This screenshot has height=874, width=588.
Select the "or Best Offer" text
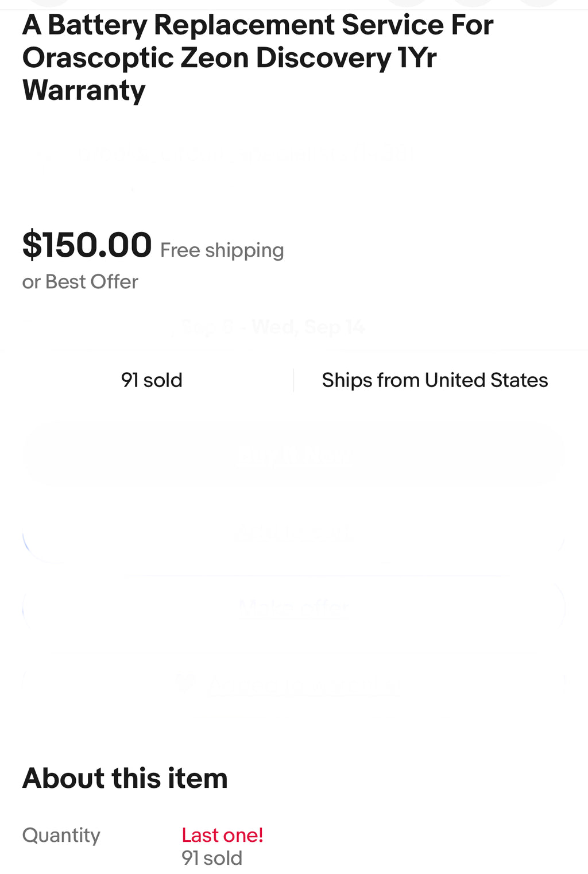click(x=80, y=282)
